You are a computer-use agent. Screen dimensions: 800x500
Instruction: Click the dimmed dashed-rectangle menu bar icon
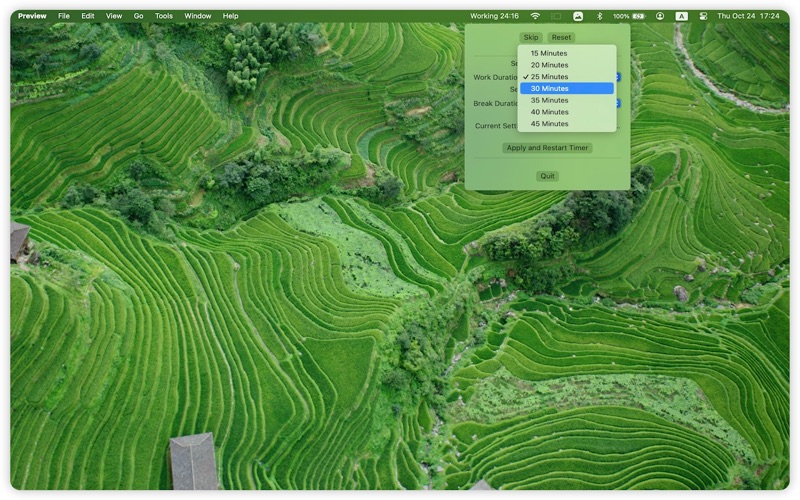click(x=556, y=16)
